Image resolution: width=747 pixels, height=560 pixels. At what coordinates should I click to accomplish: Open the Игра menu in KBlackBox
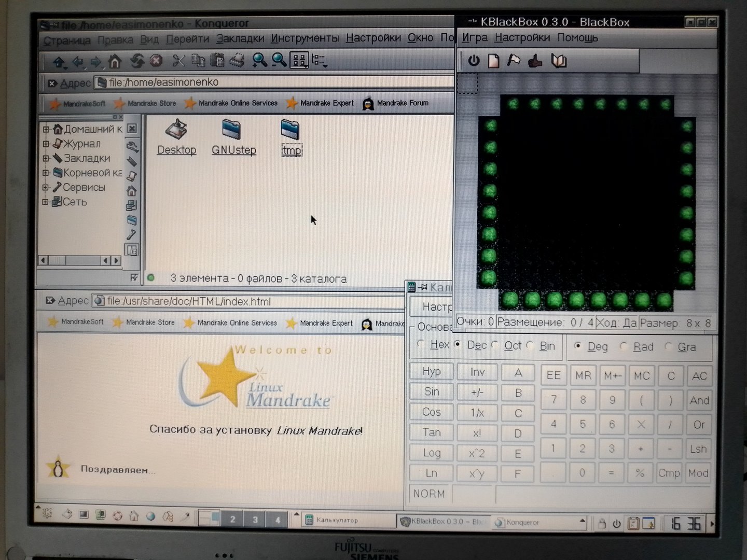point(475,37)
